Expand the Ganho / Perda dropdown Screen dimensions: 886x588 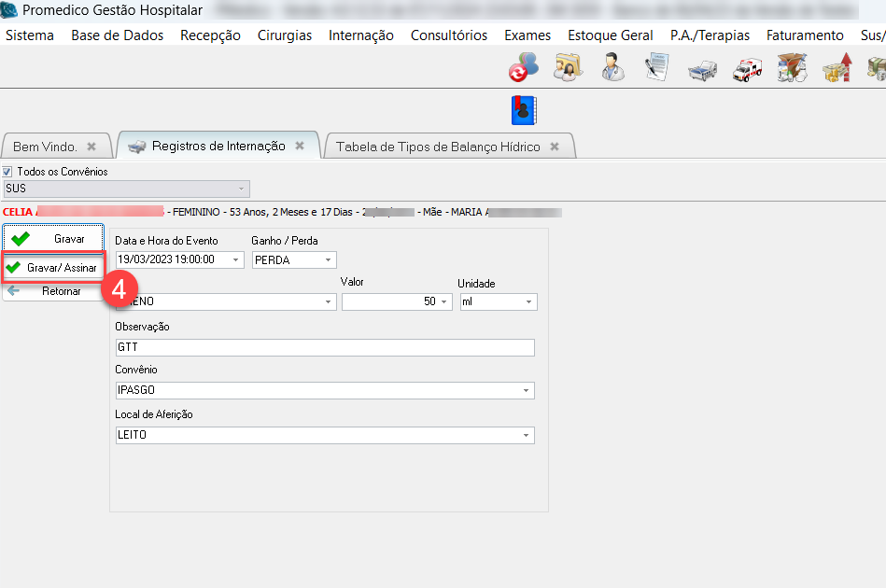pos(329,260)
